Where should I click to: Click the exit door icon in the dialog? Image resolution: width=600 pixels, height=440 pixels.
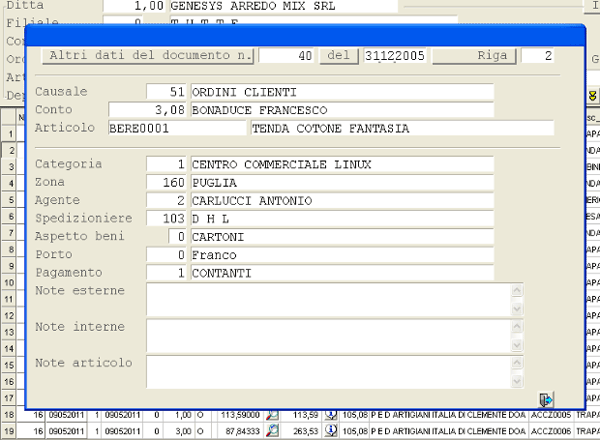point(545,397)
